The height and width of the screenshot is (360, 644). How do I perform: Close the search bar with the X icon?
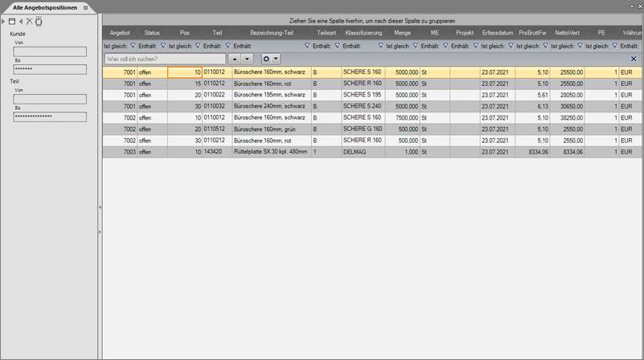point(634,59)
